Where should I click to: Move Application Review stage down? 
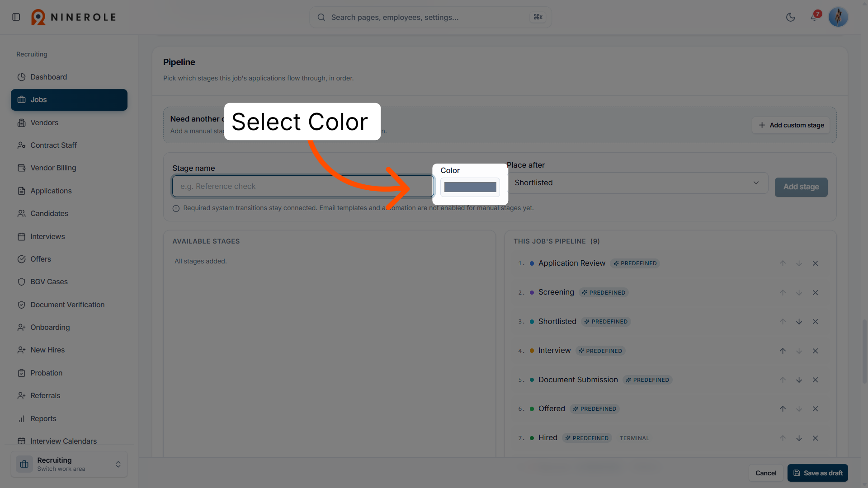click(x=799, y=263)
